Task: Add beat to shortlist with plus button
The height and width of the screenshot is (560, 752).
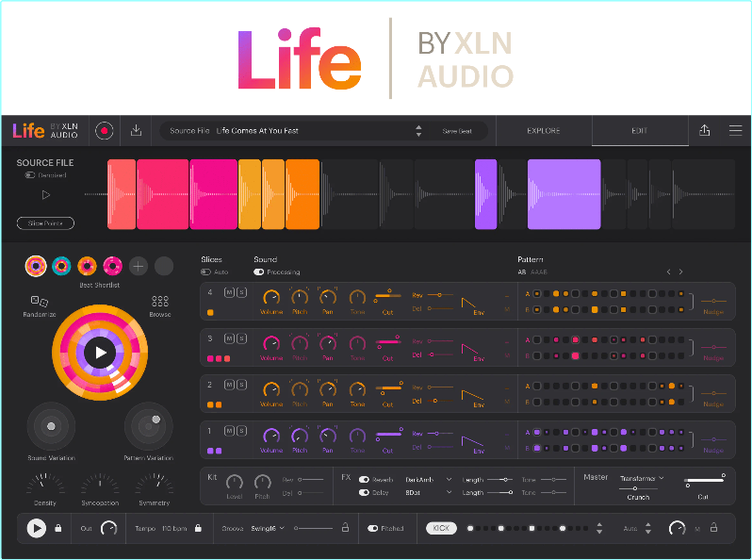Action: click(x=139, y=266)
